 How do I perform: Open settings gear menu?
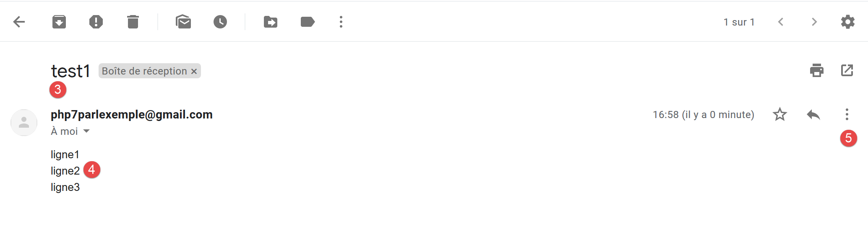click(x=848, y=22)
